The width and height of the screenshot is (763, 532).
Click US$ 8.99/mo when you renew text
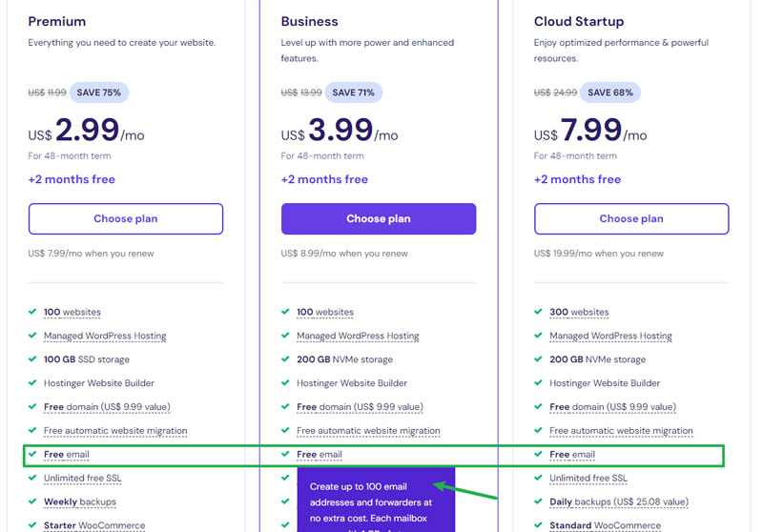coord(344,254)
